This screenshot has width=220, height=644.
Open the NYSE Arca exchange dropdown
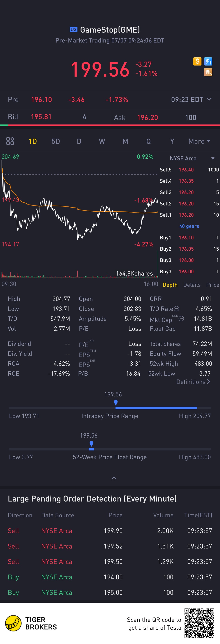(192, 158)
